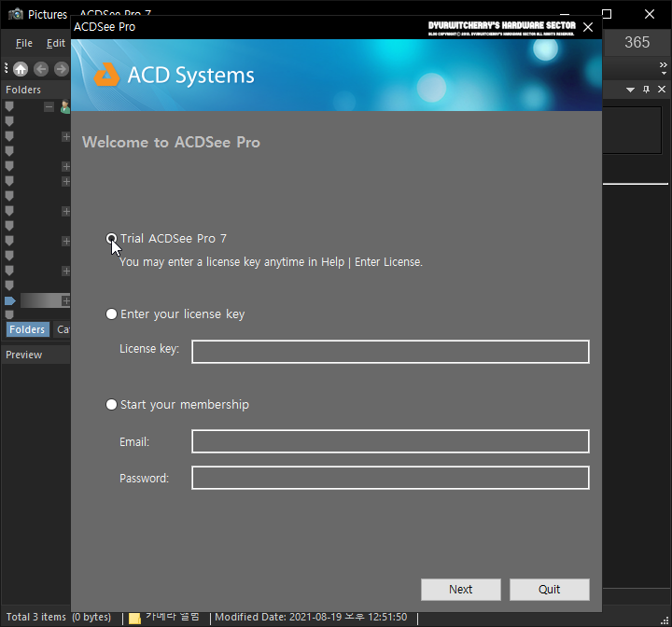The width and height of the screenshot is (672, 627).
Task: Proceed with the Next button
Action: 461,590
